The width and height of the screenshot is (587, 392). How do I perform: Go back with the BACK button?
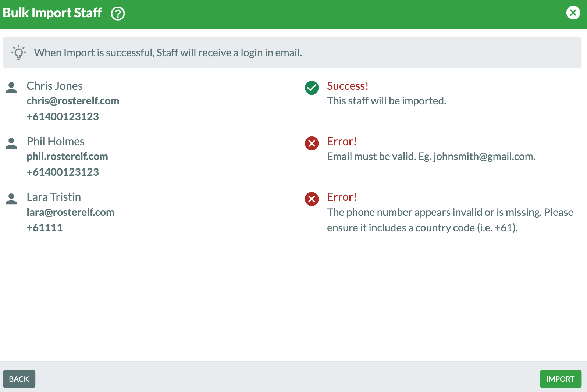(x=19, y=379)
